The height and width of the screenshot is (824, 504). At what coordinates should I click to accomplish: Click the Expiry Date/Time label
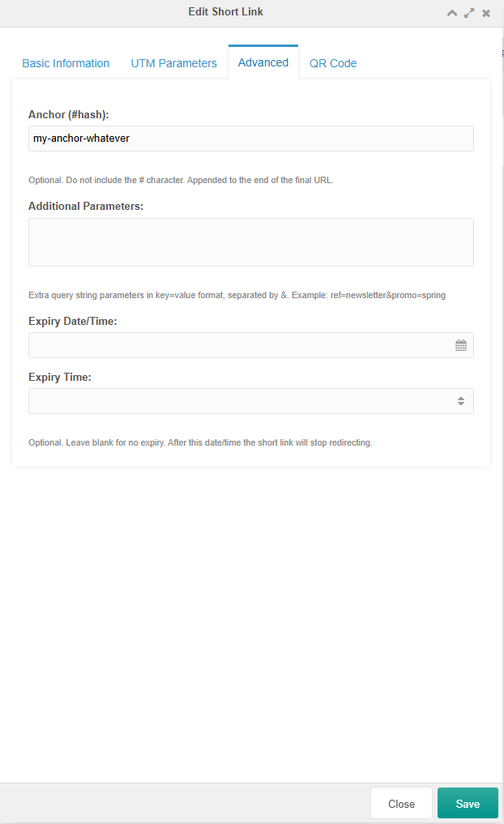point(75,320)
